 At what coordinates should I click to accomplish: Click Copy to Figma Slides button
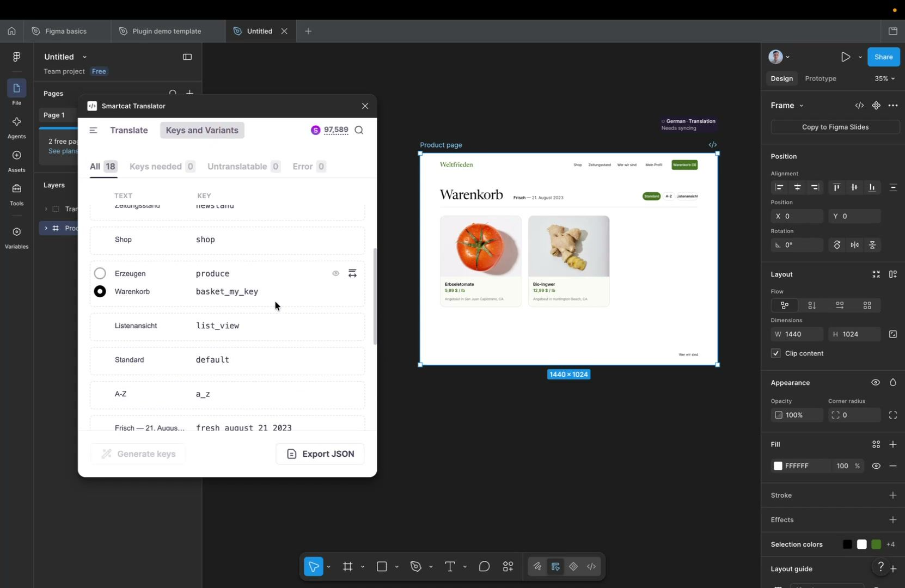(x=835, y=127)
